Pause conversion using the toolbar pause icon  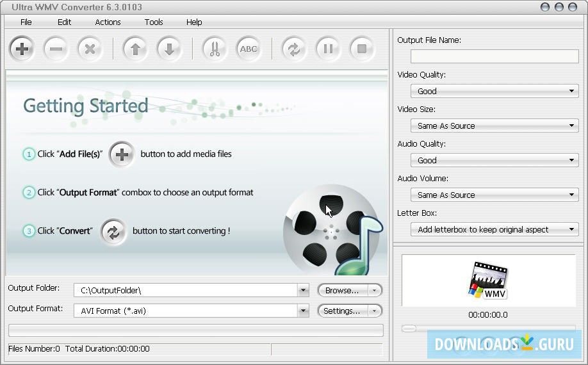(328, 49)
